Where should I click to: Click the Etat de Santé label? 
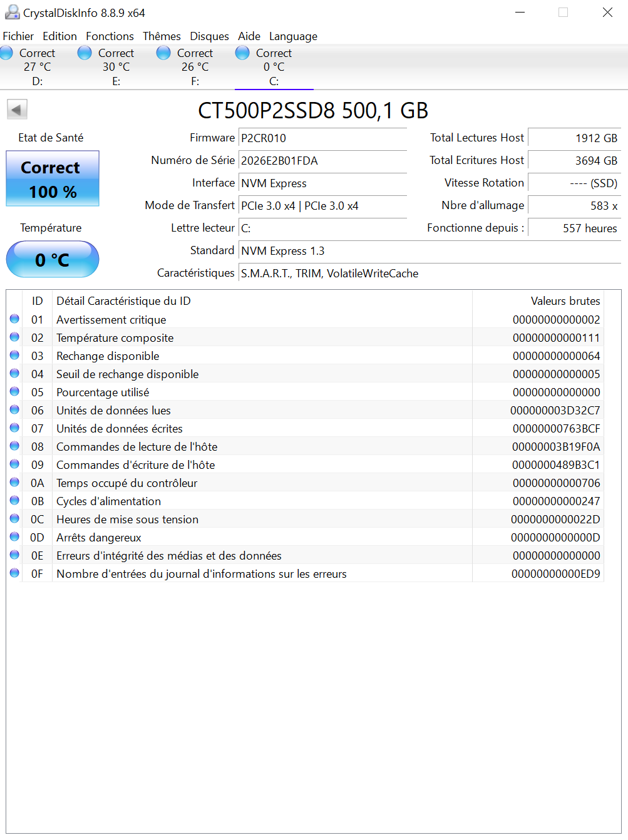click(x=51, y=138)
